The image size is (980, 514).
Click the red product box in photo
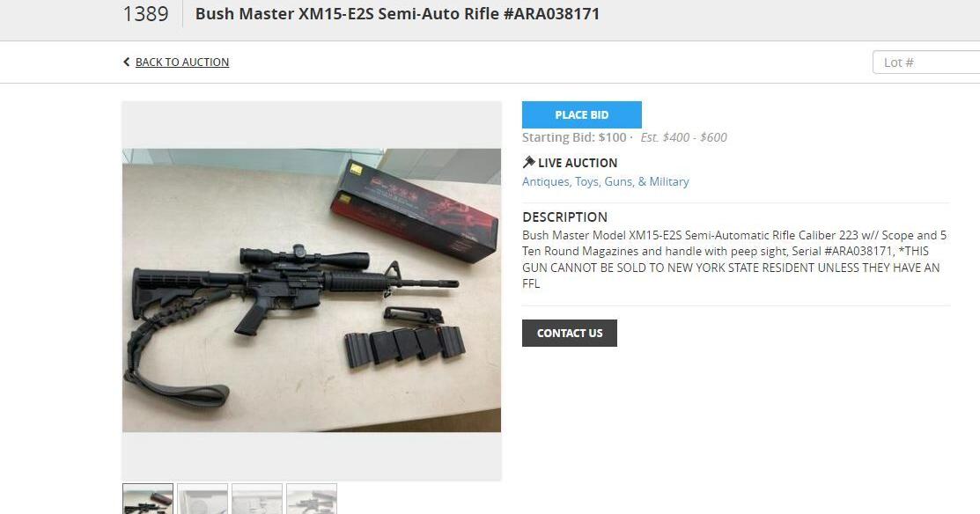pyautogui.click(x=415, y=210)
